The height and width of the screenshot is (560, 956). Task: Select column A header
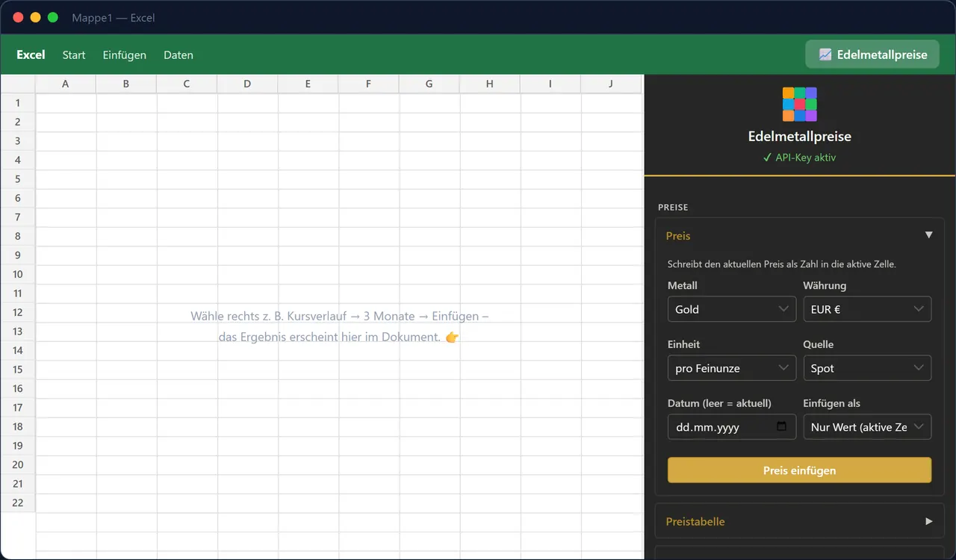coord(66,84)
